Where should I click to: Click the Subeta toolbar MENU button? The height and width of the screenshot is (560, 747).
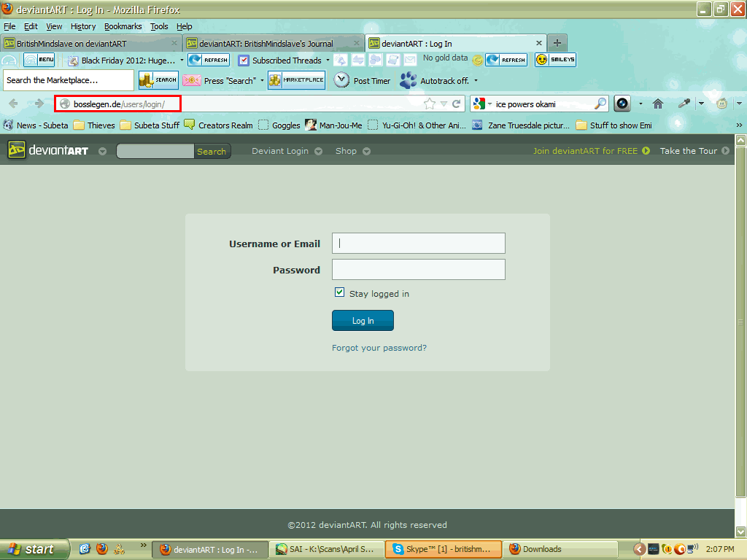(x=39, y=60)
